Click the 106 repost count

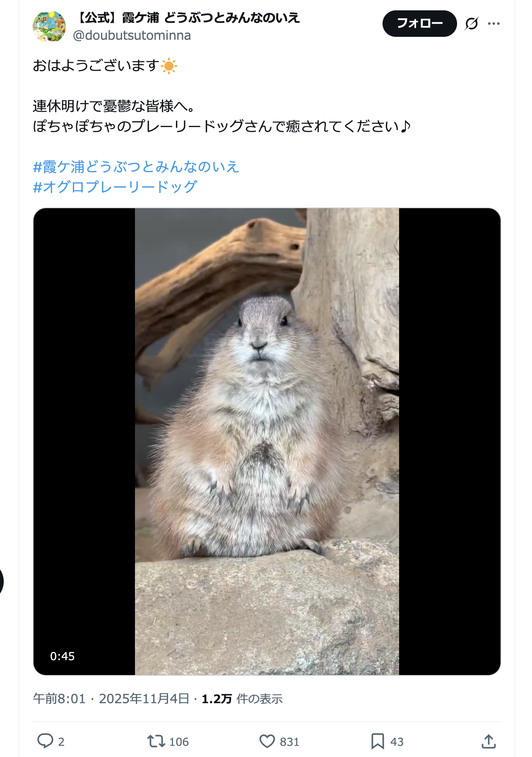click(179, 742)
